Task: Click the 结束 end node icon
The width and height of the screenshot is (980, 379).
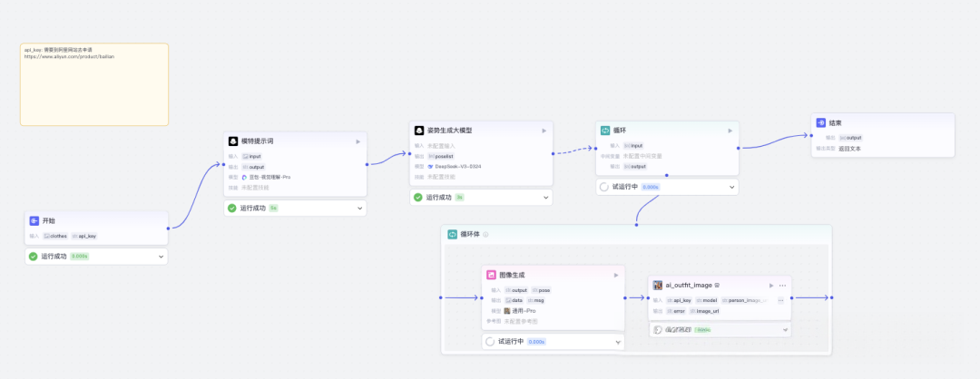Action: (x=821, y=122)
